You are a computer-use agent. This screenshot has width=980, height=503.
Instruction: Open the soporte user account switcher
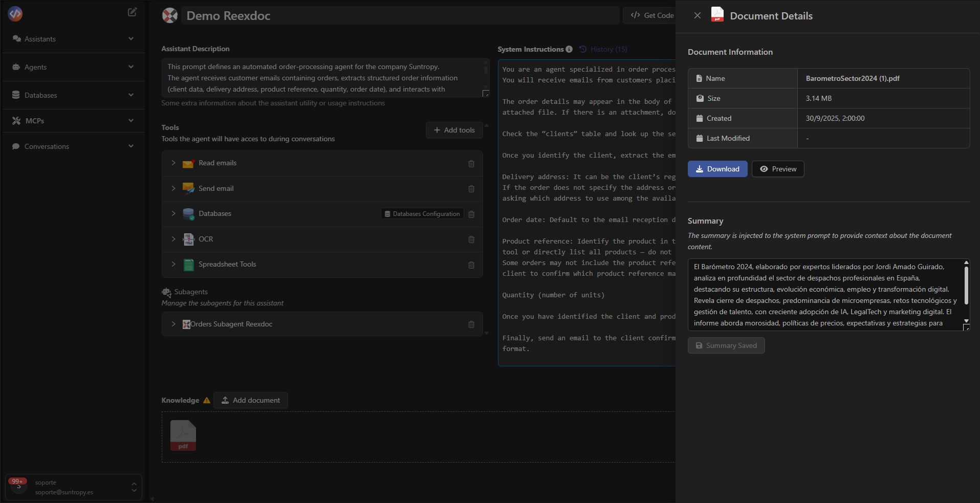[x=74, y=487]
